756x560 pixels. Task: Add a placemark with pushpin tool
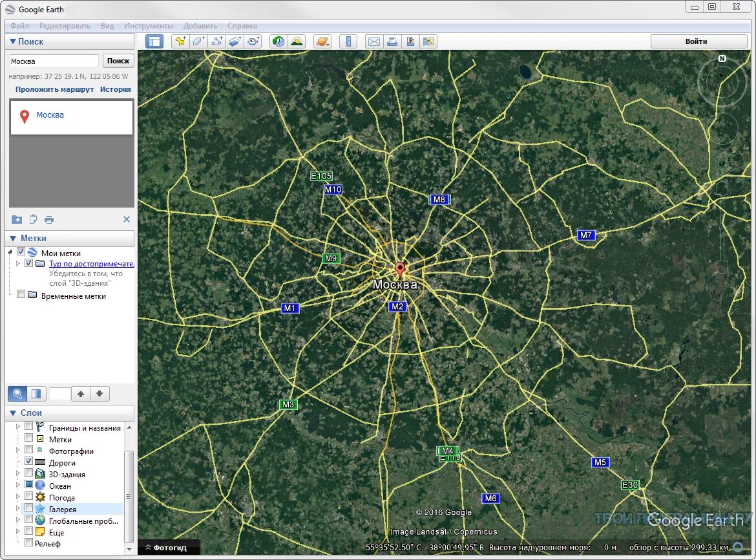tap(180, 41)
